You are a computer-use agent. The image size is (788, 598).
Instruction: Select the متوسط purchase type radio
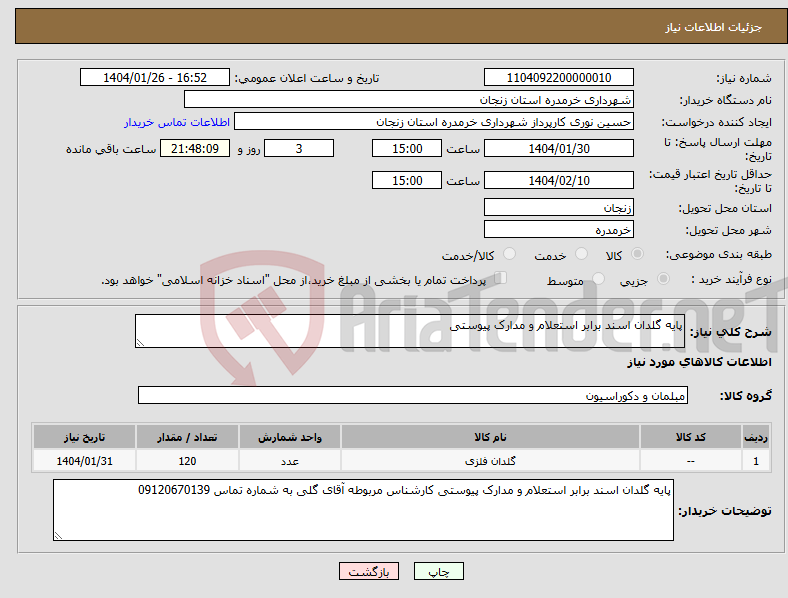[x=599, y=279]
